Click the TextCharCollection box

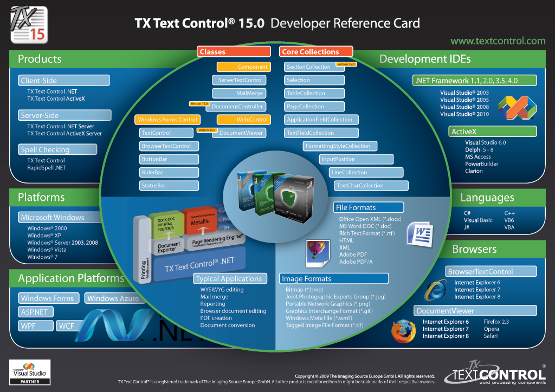(371, 186)
